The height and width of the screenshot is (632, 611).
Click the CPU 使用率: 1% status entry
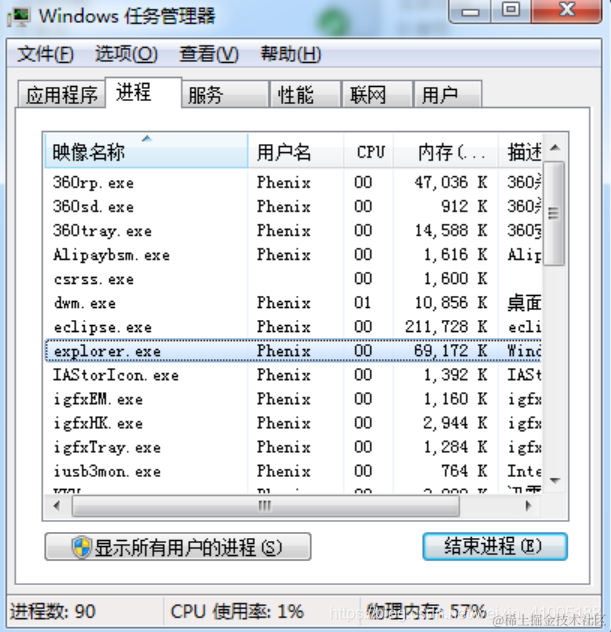tap(237, 611)
